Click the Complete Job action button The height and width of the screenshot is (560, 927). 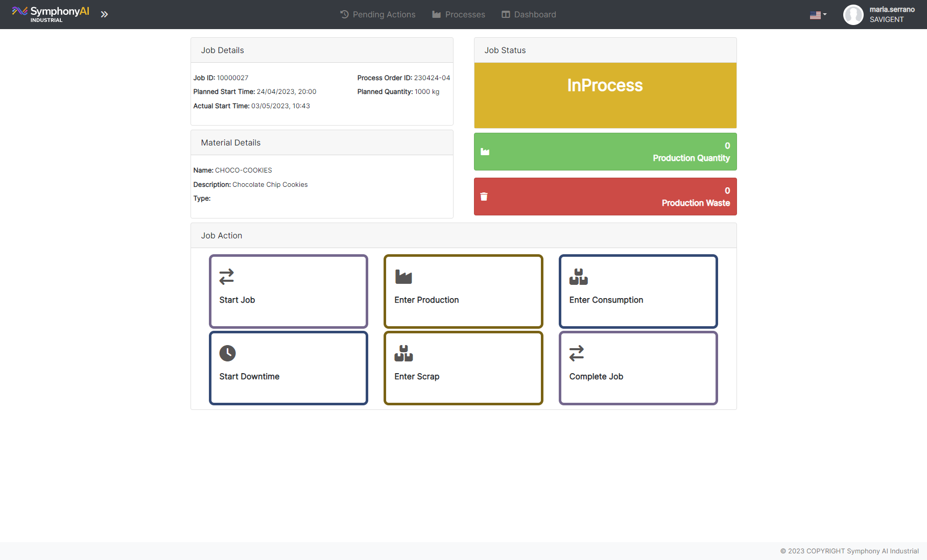coord(638,368)
